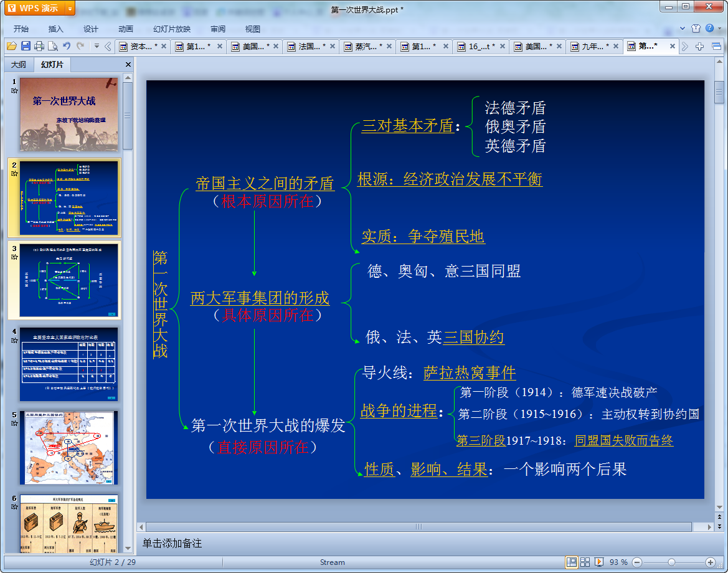
Task: Go to the next slide with the double down arrow
Action: point(719,526)
